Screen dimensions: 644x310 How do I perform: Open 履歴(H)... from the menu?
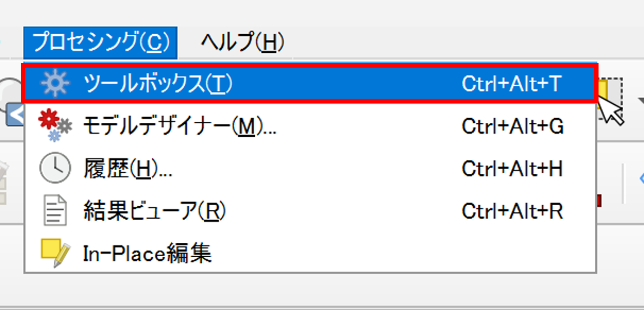[128, 169]
